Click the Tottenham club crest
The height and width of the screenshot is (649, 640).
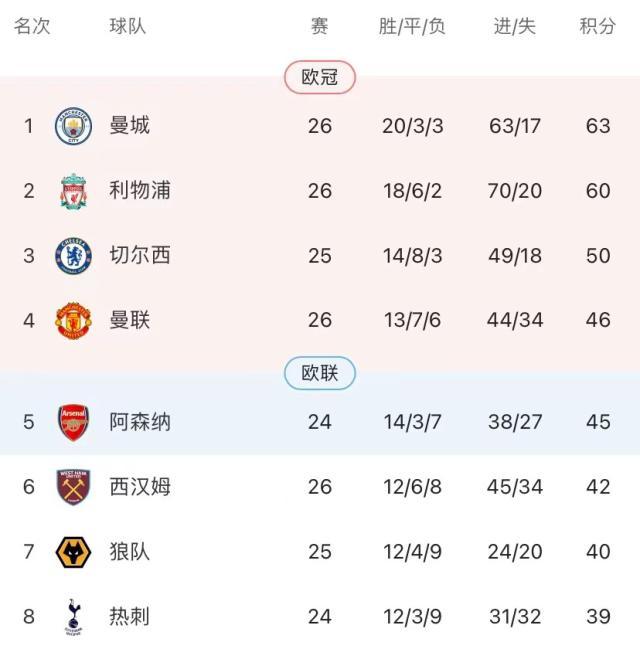(x=73, y=617)
